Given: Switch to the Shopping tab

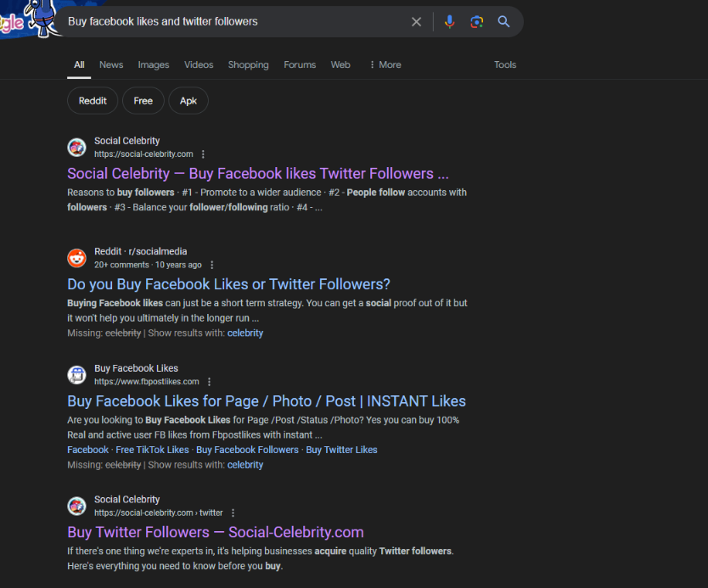Looking at the screenshot, I should click(249, 65).
